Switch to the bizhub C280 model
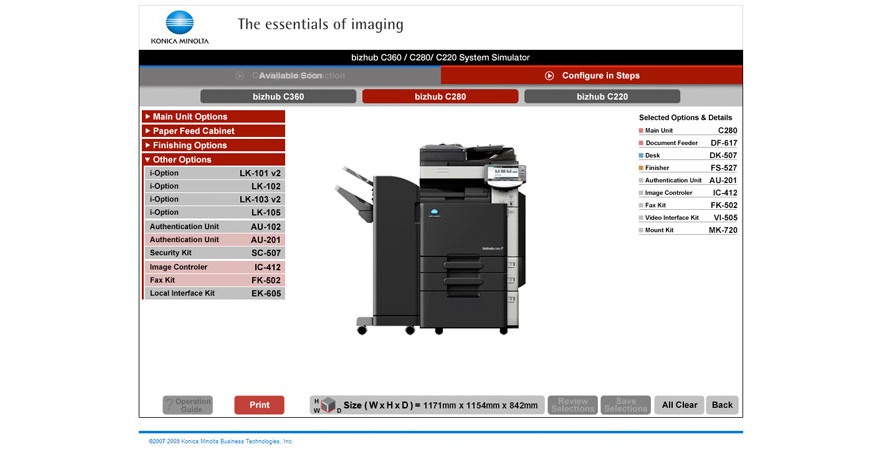Image resolution: width=880 pixels, height=457 pixels. (x=440, y=97)
